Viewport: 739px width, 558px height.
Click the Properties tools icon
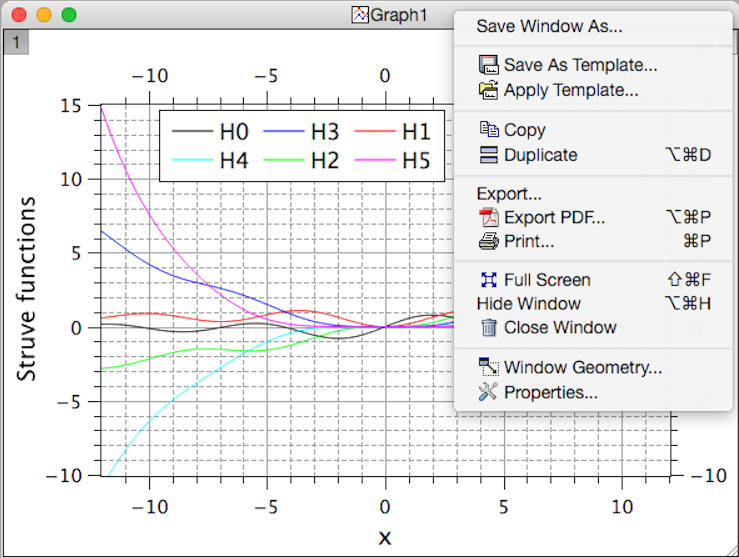pos(488,392)
